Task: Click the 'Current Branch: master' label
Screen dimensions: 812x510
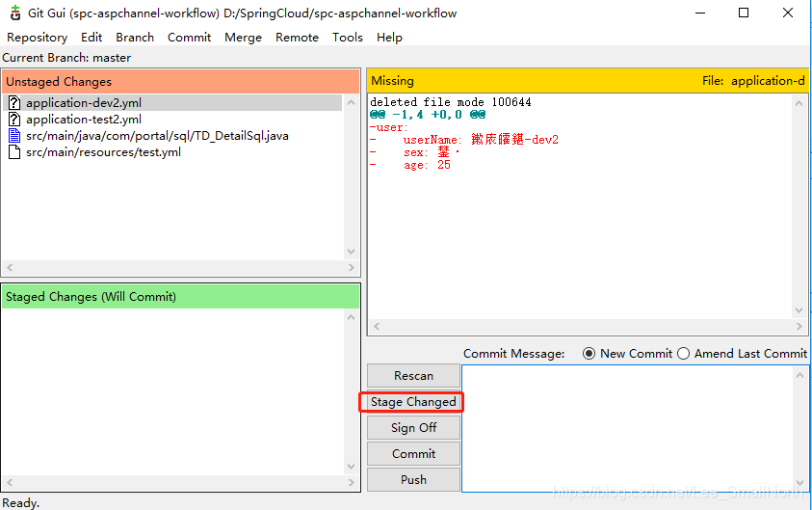Action: point(66,58)
